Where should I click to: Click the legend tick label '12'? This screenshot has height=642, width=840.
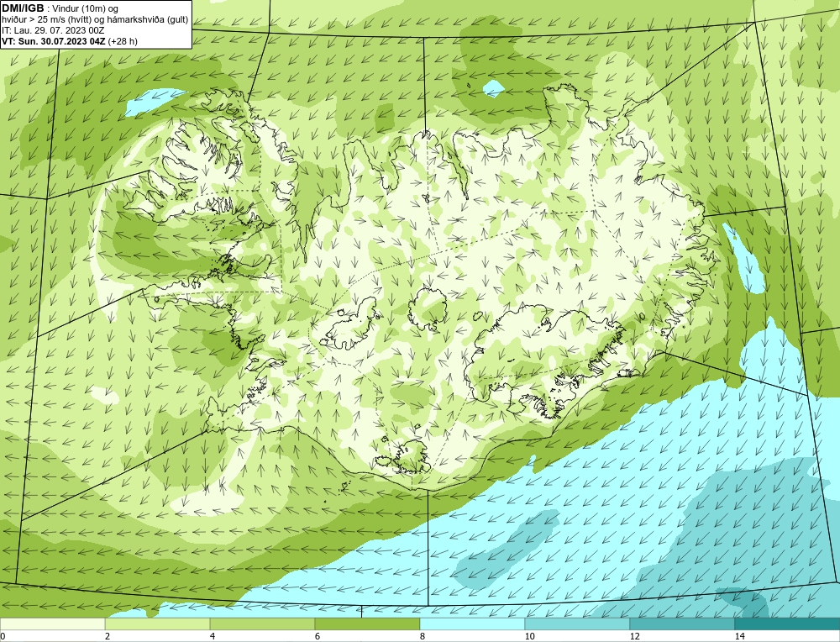(634, 636)
